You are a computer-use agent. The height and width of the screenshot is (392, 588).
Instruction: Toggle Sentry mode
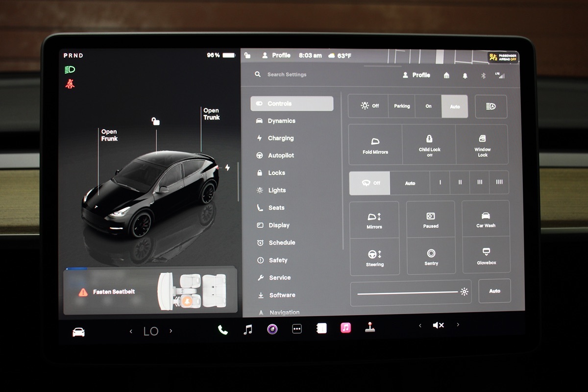431,256
